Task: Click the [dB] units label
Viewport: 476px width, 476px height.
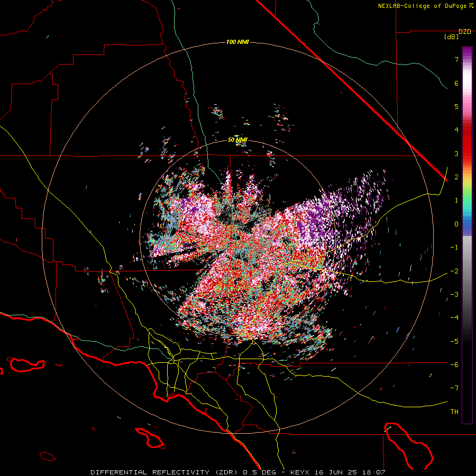Action: click(452, 37)
